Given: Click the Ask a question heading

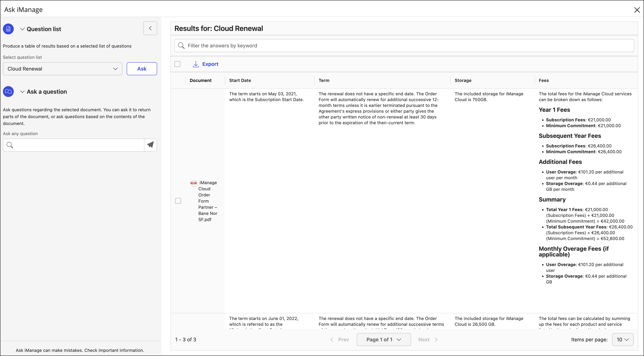Looking at the screenshot, I should click(x=47, y=92).
